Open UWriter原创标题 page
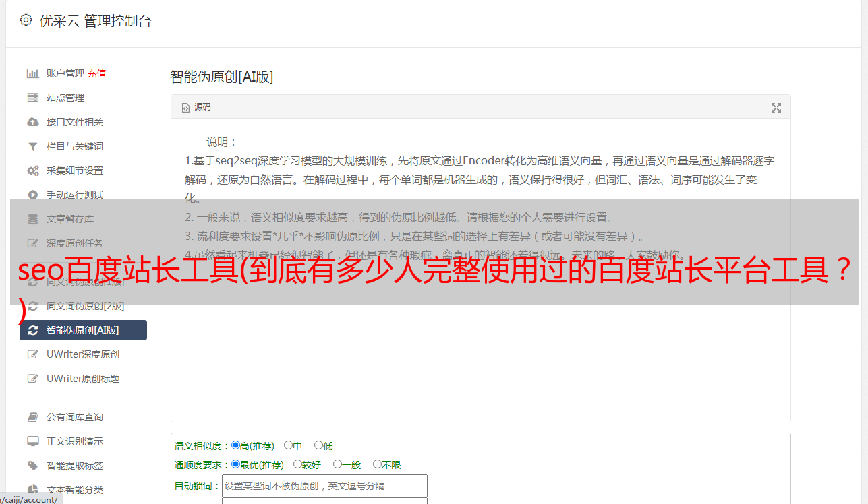This screenshot has width=868, height=504. click(x=83, y=379)
